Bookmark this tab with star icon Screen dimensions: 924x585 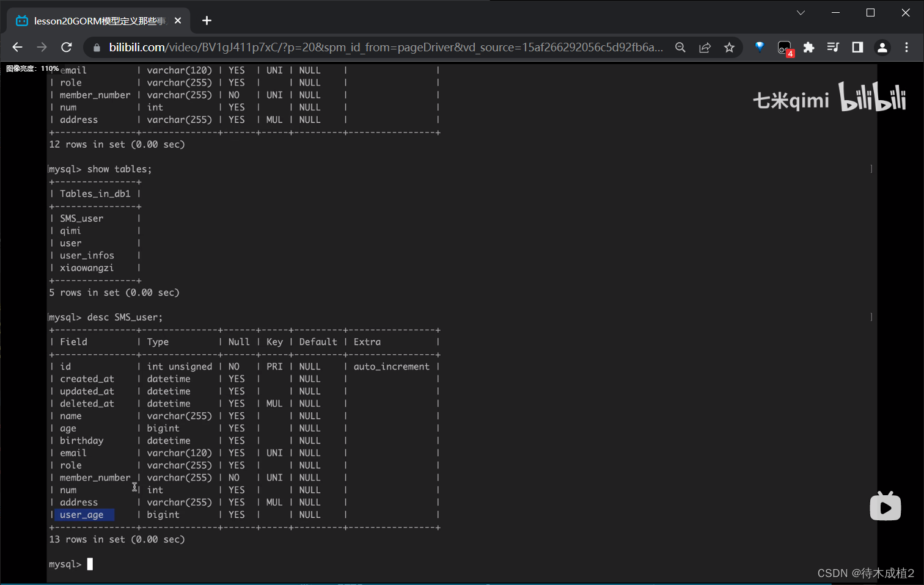click(x=729, y=47)
